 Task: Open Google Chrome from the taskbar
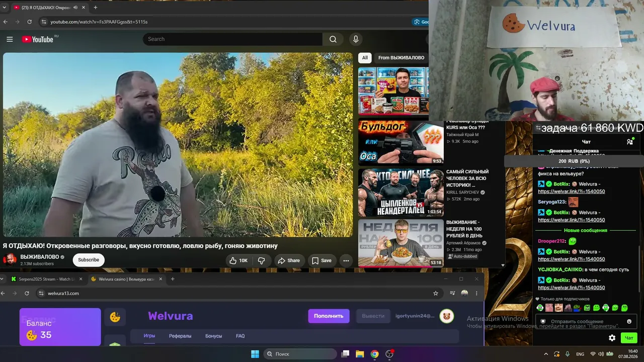click(x=374, y=354)
